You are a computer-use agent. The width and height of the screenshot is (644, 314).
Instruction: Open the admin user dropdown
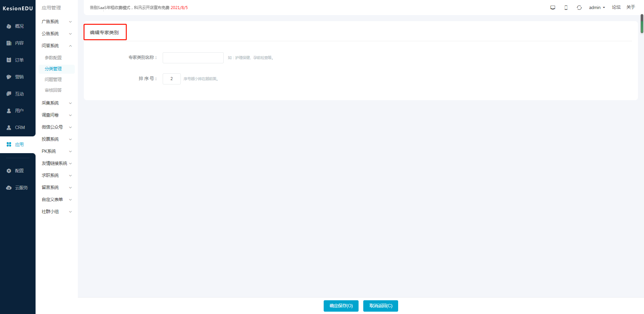click(597, 7)
